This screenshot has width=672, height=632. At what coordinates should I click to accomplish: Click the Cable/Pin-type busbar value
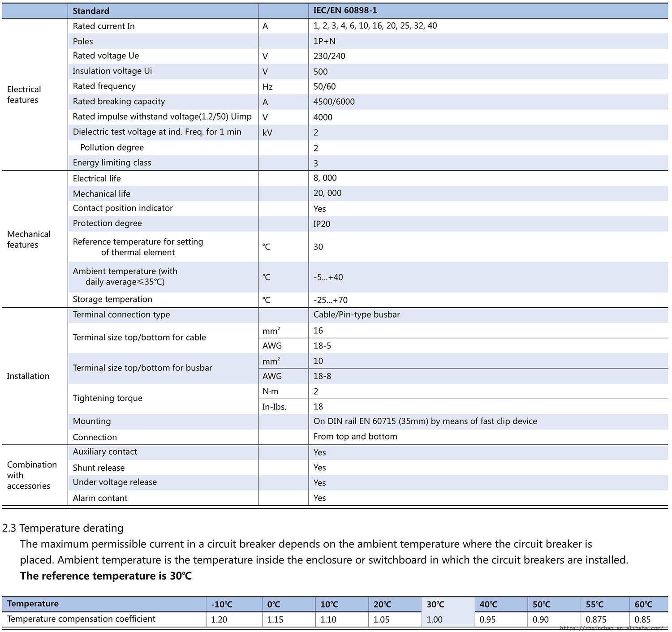357,315
